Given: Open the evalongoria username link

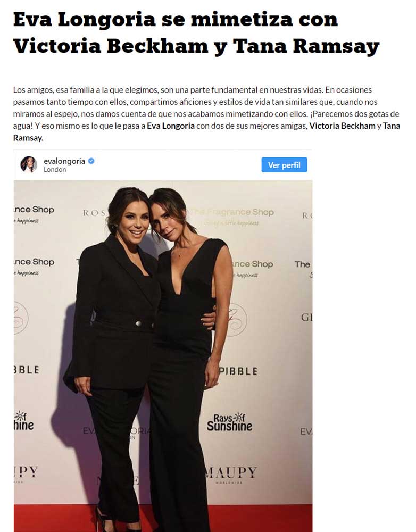Looking at the screenshot, I should tap(64, 161).
